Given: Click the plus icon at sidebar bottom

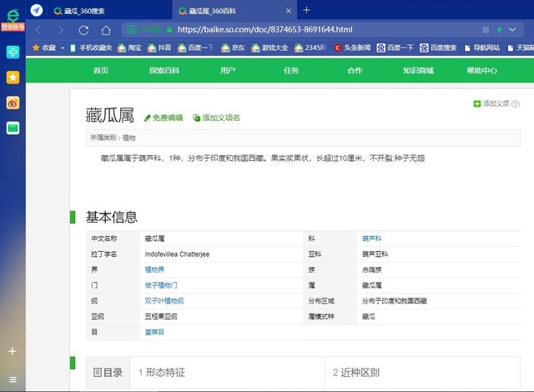Looking at the screenshot, I should click(13, 351).
